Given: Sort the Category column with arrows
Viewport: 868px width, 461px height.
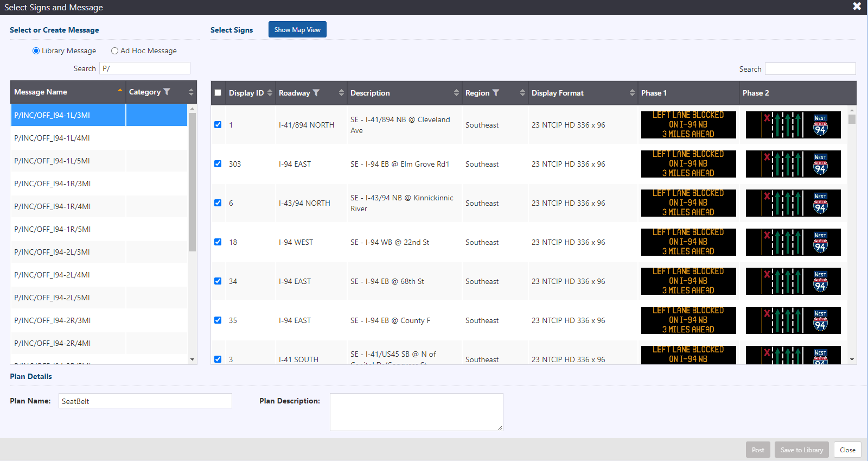Looking at the screenshot, I should [191, 92].
